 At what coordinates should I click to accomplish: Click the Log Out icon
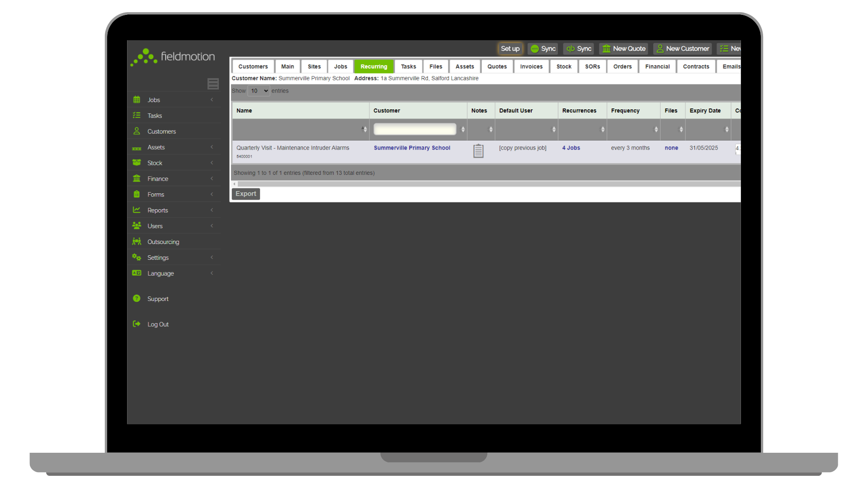[137, 324]
